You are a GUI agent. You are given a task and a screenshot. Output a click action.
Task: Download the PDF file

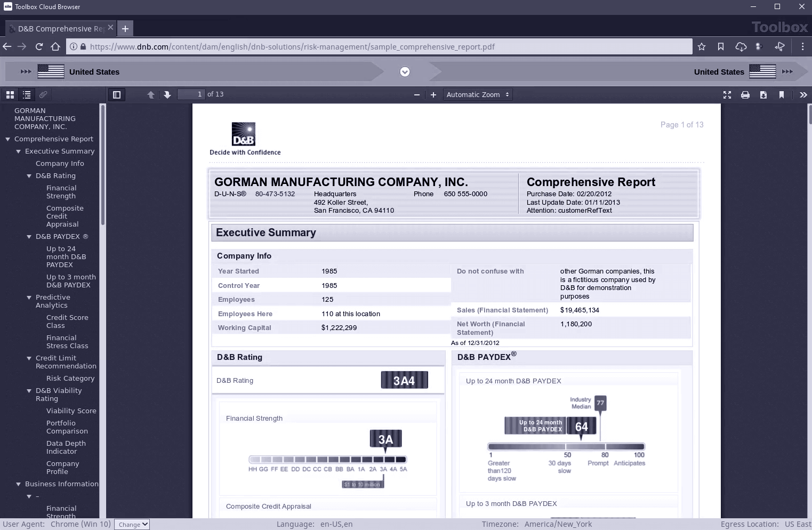pyautogui.click(x=763, y=95)
